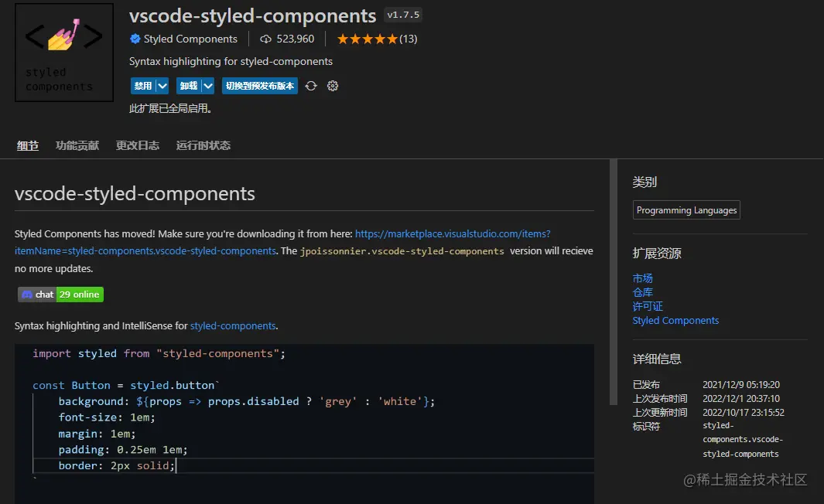Switch to the 细节 tab

coord(27,145)
